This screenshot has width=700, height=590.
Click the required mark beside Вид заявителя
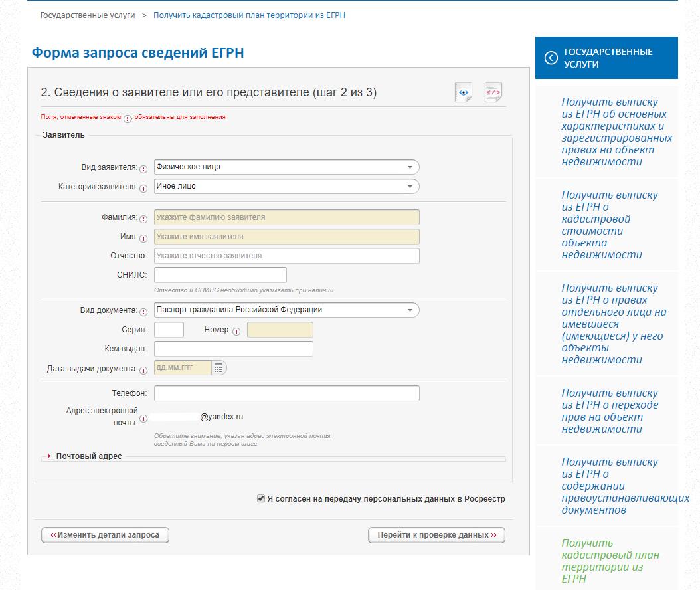click(143, 169)
